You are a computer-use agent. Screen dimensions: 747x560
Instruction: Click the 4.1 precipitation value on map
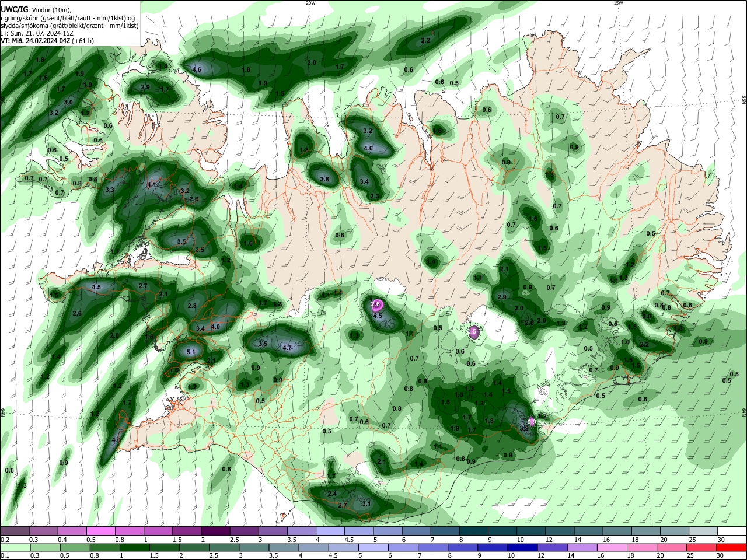[x=152, y=184]
